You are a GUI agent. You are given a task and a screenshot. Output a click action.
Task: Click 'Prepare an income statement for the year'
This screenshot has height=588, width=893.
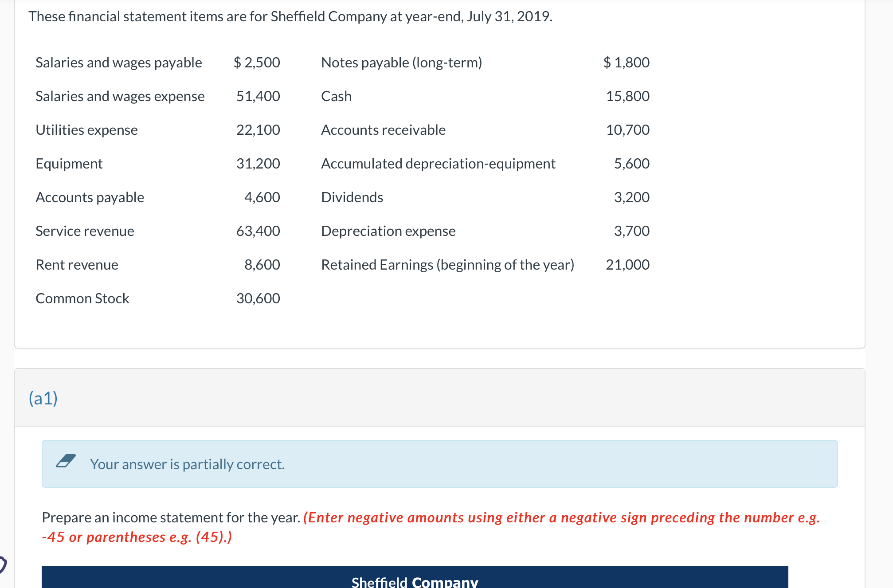click(x=171, y=517)
